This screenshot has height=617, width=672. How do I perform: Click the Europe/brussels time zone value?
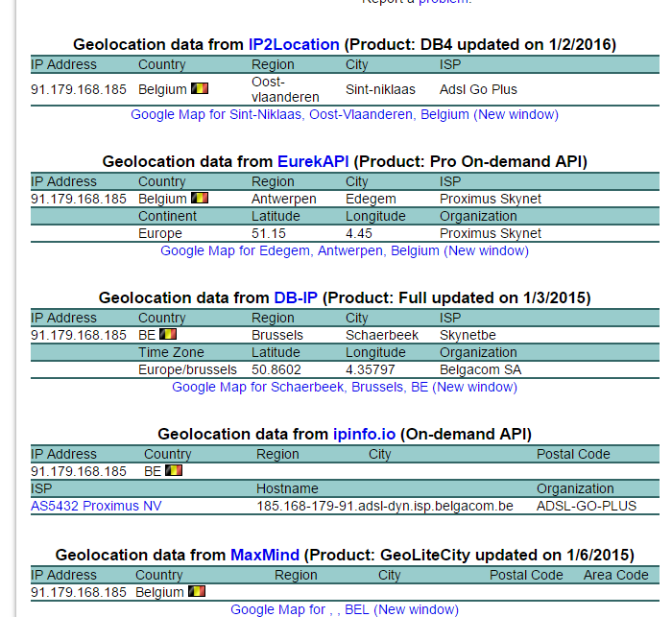[188, 369]
